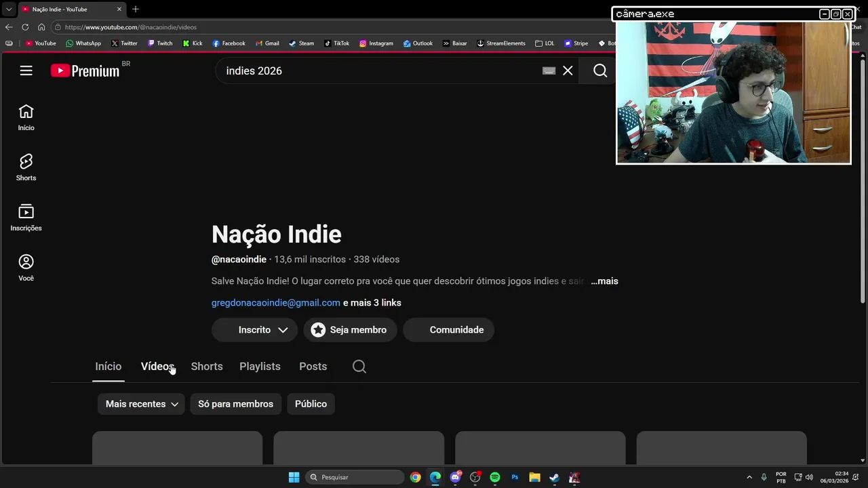This screenshot has width=868, height=488.
Task: Open the Playlists tab
Action: [x=260, y=367]
